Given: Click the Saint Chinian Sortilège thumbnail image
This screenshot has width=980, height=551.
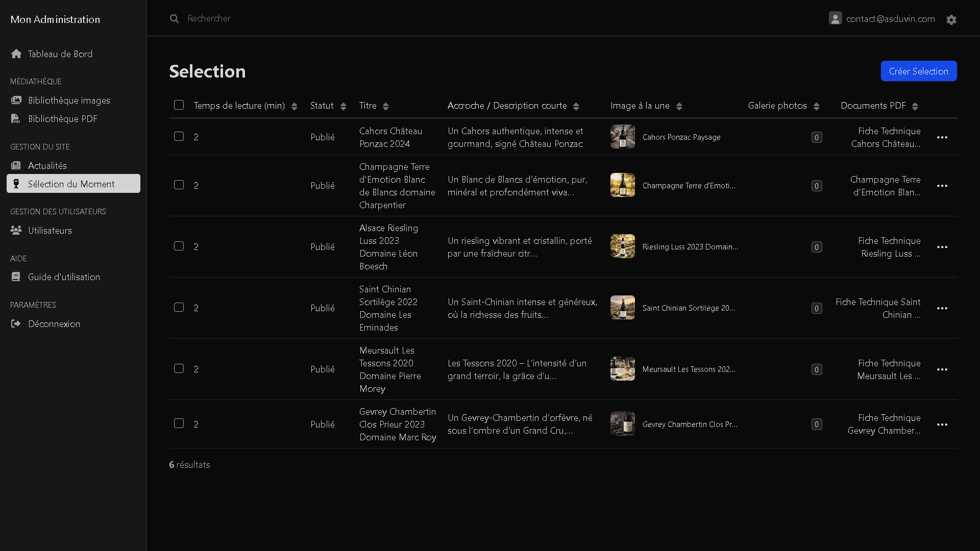Looking at the screenshot, I should [x=622, y=308].
